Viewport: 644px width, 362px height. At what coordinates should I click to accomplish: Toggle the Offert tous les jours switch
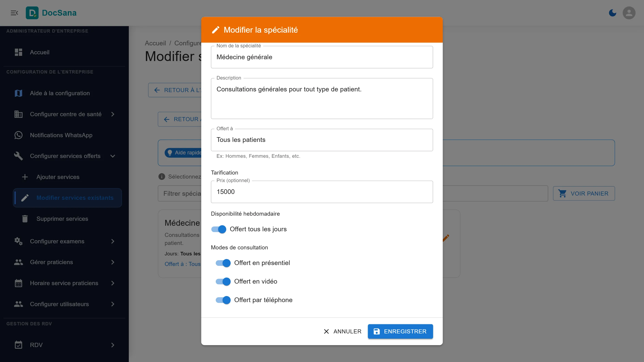click(219, 229)
